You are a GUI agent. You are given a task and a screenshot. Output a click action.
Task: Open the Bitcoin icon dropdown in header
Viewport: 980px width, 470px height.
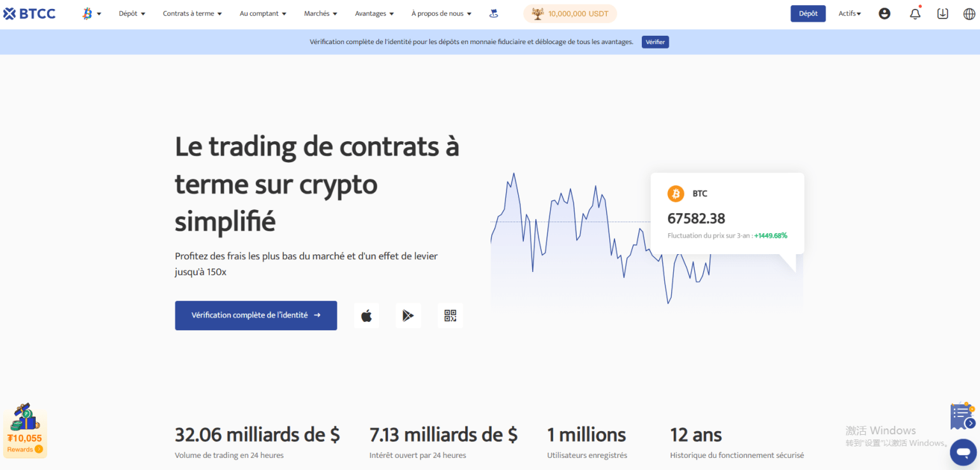pyautogui.click(x=91, y=13)
